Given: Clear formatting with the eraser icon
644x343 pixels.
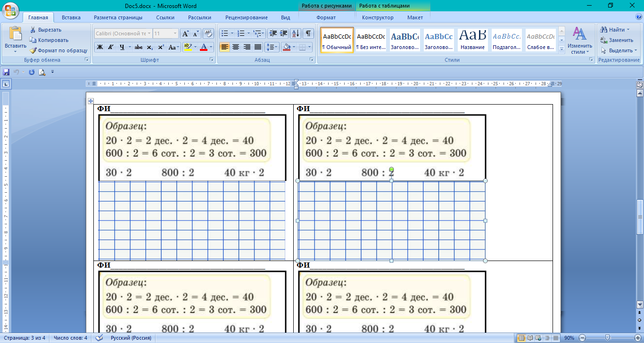Looking at the screenshot, I should click(x=208, y=33).
